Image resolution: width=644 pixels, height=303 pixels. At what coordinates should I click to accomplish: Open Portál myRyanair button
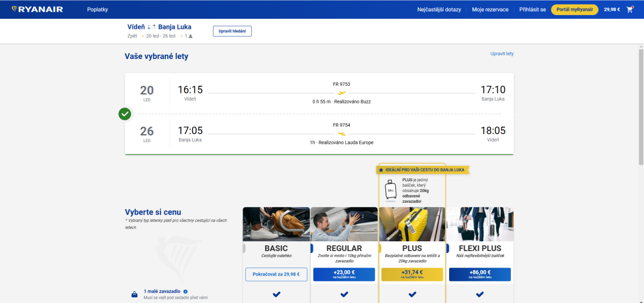click(x=574, y=9)
